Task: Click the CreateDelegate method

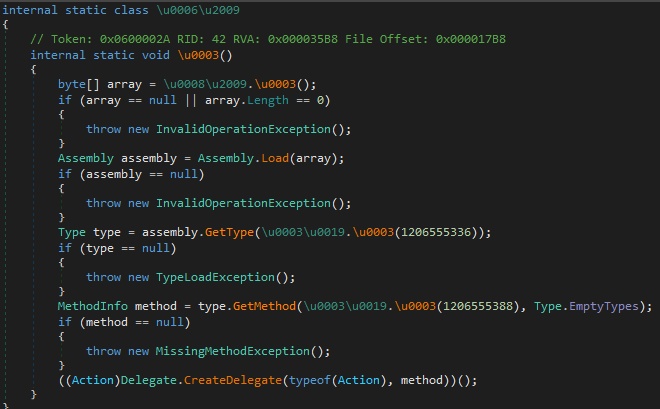Action: 233,380
